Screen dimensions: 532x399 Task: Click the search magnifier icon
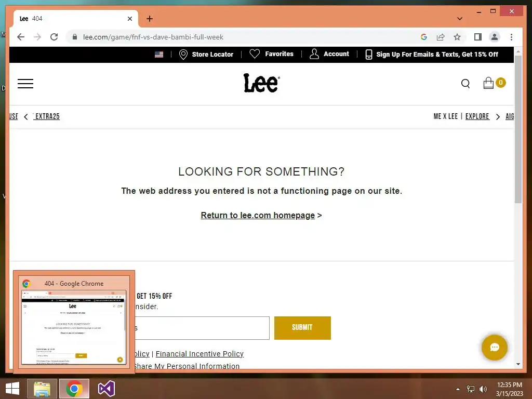[465, 84]
